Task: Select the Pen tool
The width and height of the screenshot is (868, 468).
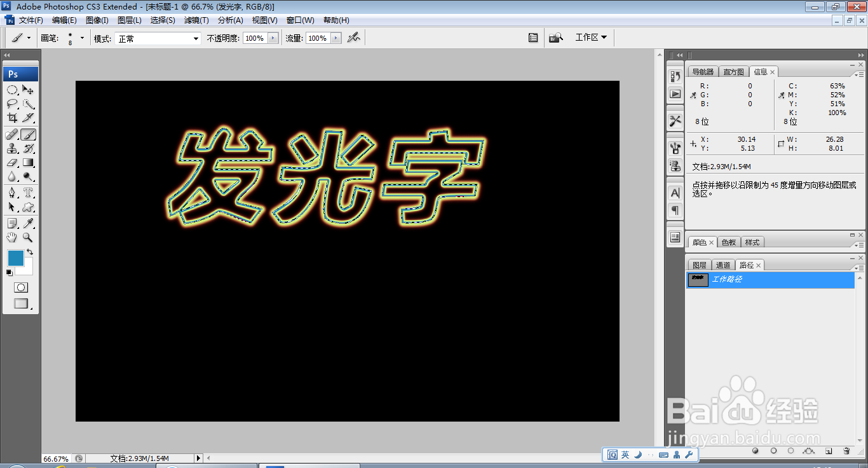Action: pos(12,193)
